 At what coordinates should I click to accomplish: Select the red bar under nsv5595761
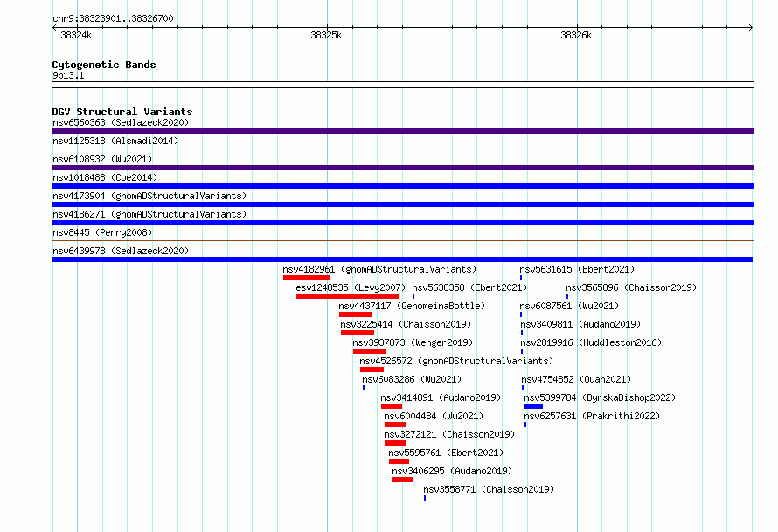(x=399, y=461)
